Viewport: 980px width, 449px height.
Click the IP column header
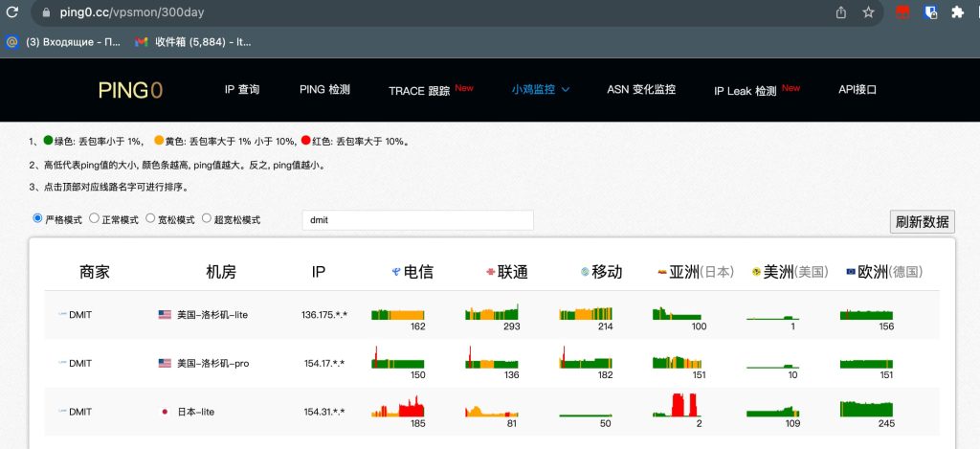pyautogui.click(x=319, y=272)
